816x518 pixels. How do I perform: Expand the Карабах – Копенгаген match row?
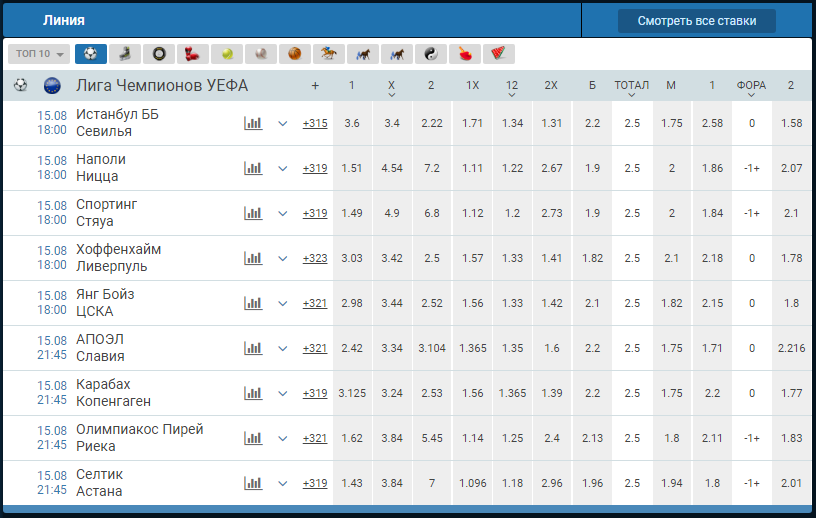tap(283, 394)
